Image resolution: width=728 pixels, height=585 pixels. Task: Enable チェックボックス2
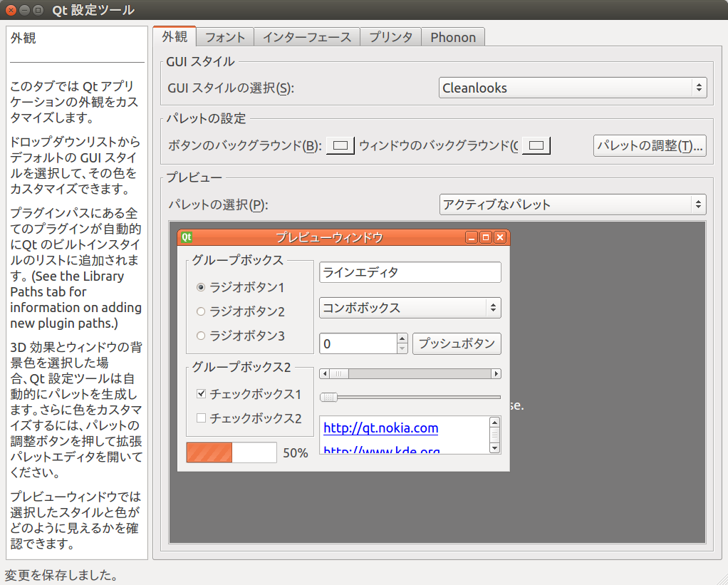[200, 418]
